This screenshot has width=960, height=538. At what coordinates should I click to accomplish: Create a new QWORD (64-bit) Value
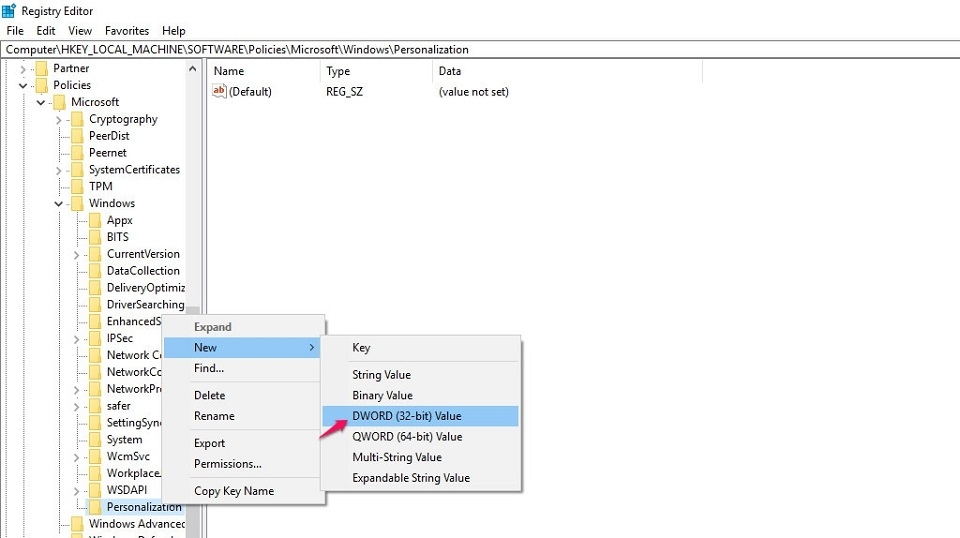[x=421, y=437]
